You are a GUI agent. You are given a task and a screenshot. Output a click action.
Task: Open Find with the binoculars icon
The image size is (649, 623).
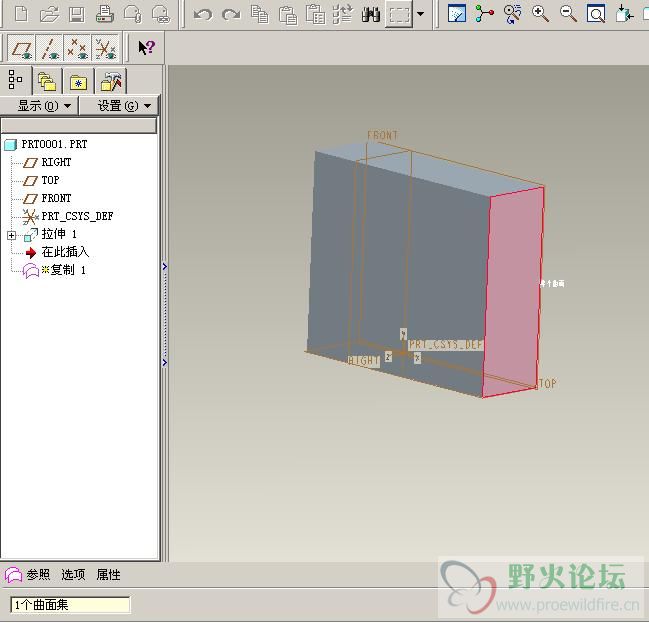371,14
